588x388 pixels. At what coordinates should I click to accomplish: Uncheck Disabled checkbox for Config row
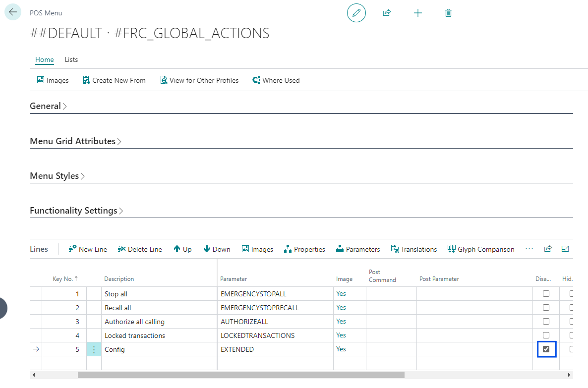pos(546,349)
